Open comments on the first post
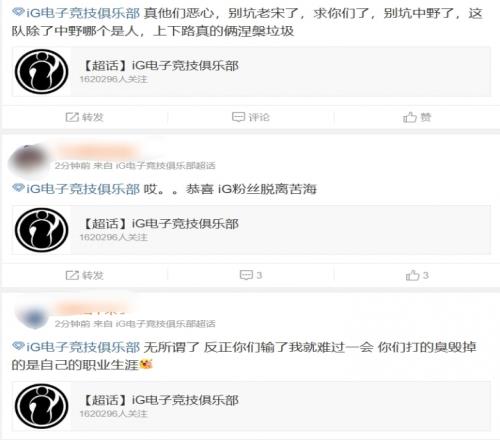The width and height of the screenshot is (500, 440). pyautogui.click(x=251, y=117)
